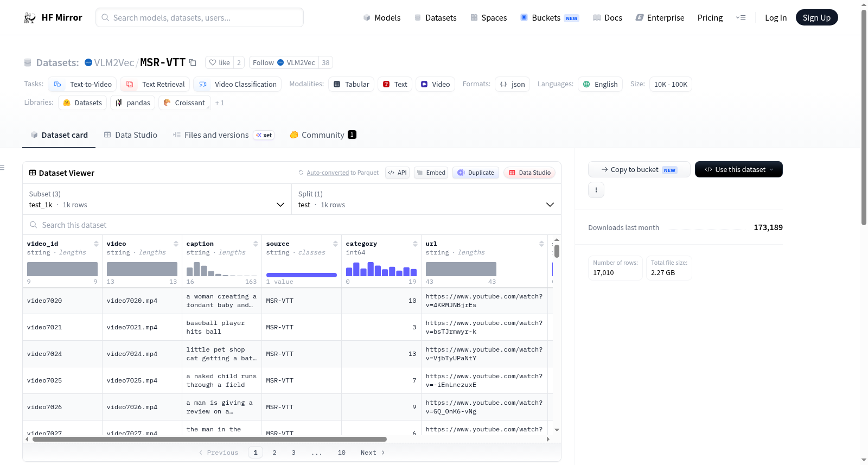Click the Embed viewer button
The height and width of the screenshot is (465, 868).
coord(430,173)
